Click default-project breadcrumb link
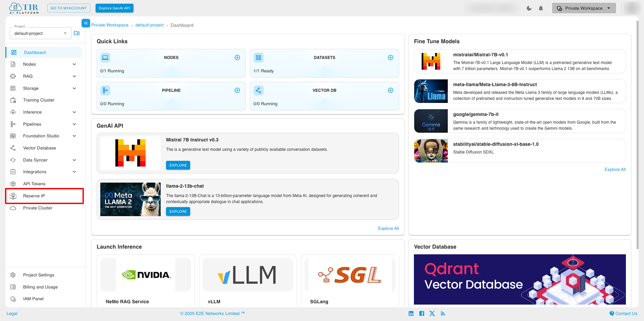This screenshot has width=644, height=321. coord(150,25)
